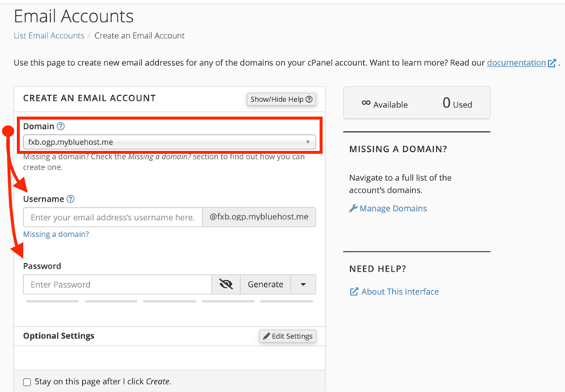The width and height of the screenshot is (565, 392).
Task: Click the Create an Email Account breadcrumb text
Action: pyautogui.click(x=140, y=35)
